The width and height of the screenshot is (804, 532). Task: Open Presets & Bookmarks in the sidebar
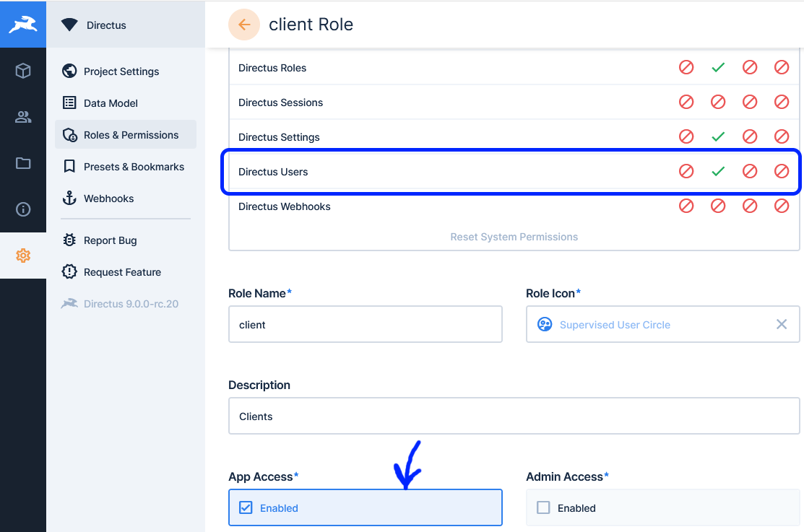(x=126, y=167)
